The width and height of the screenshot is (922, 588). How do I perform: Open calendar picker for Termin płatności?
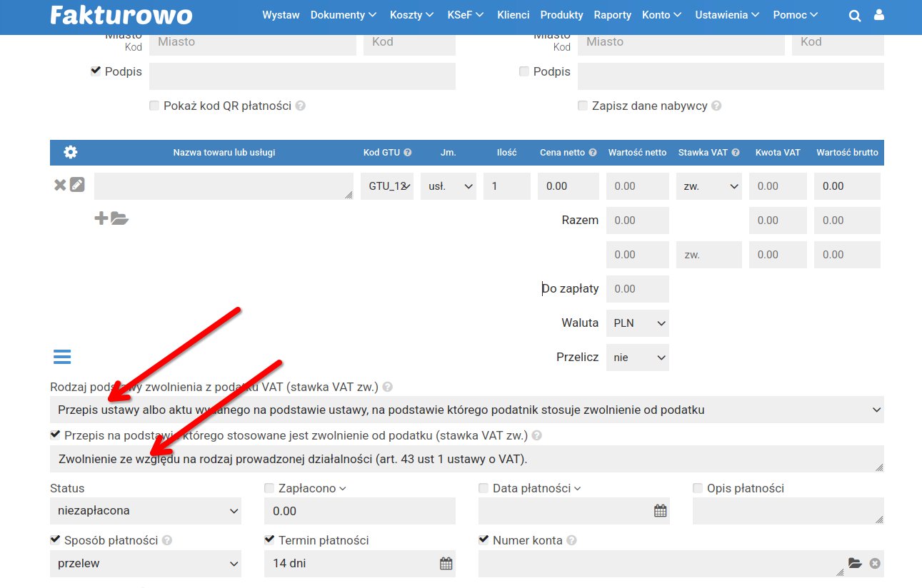point(446,564)
